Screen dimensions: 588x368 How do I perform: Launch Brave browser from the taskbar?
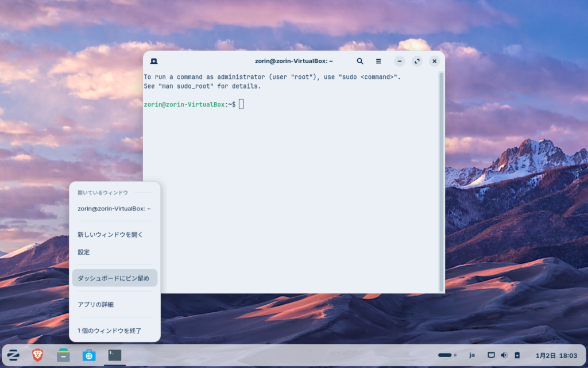click(38, 355)
